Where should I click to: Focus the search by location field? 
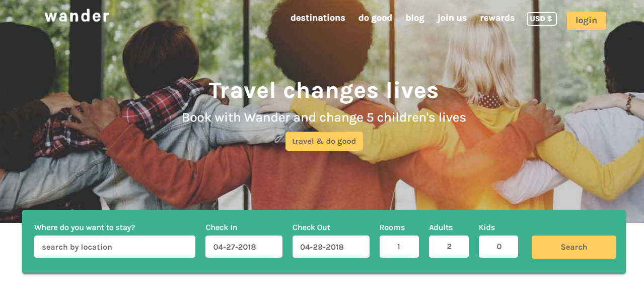click(115, 247)
